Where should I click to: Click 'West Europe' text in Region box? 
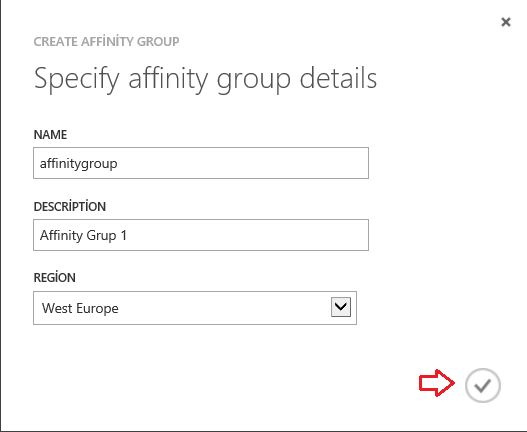(80, 308)
